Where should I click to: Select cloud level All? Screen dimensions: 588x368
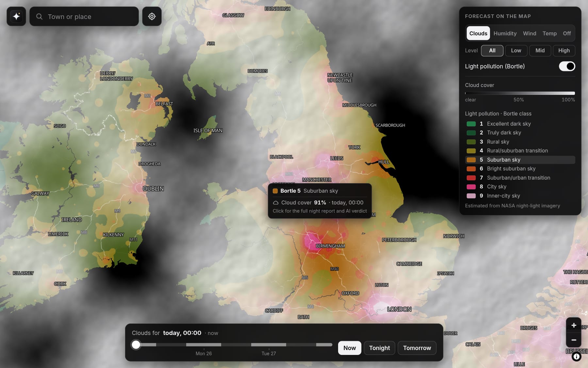[492, 50]
